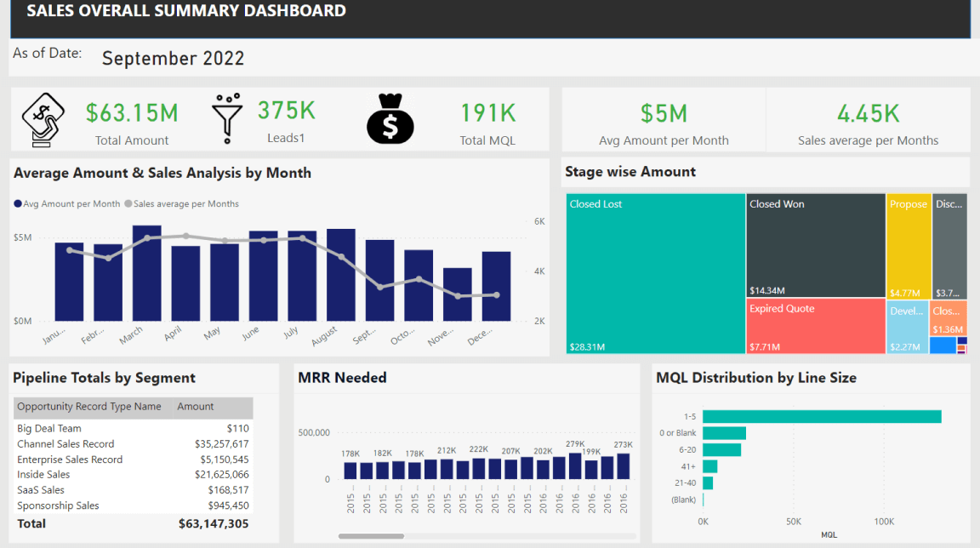
Task: Select the 1-5 bar in MQL Distribution
Action: (x=822, y=417)
